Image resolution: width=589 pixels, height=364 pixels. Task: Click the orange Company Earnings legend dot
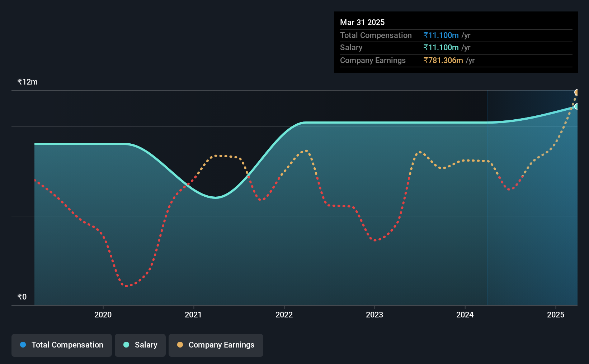click(180, 345)
